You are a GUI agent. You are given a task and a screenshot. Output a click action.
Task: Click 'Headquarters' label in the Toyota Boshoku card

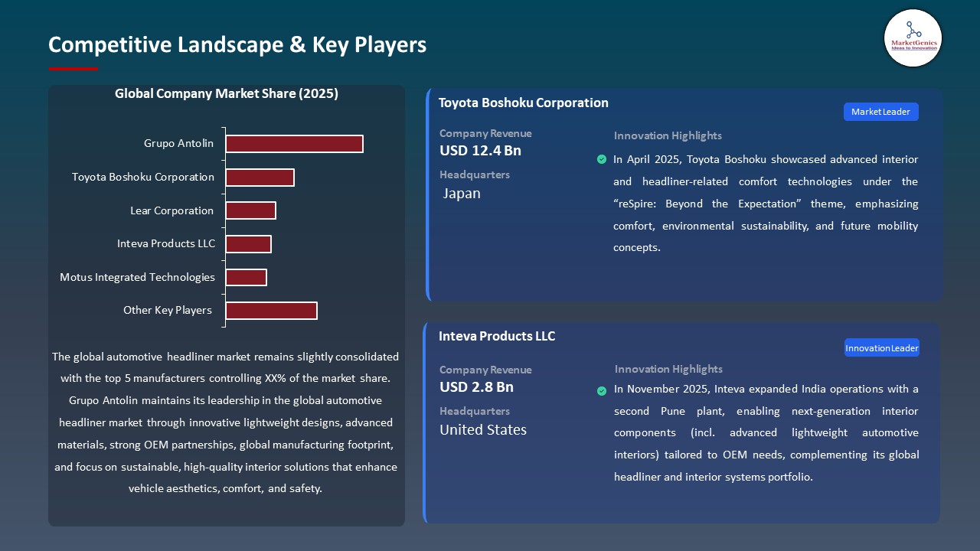pyautogui.click(x=475, y=174)
